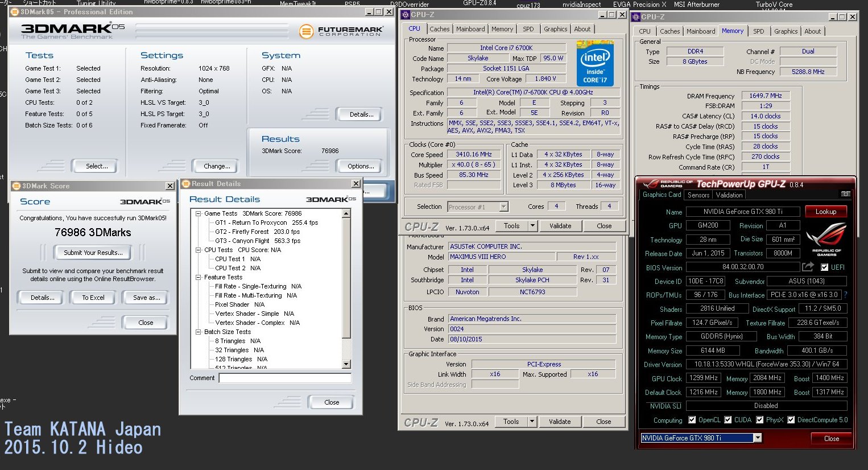The width and height of the screenshot is (868, 470).
Task: Switch to the Validation tab in GPU-Z
Action: 729,195
